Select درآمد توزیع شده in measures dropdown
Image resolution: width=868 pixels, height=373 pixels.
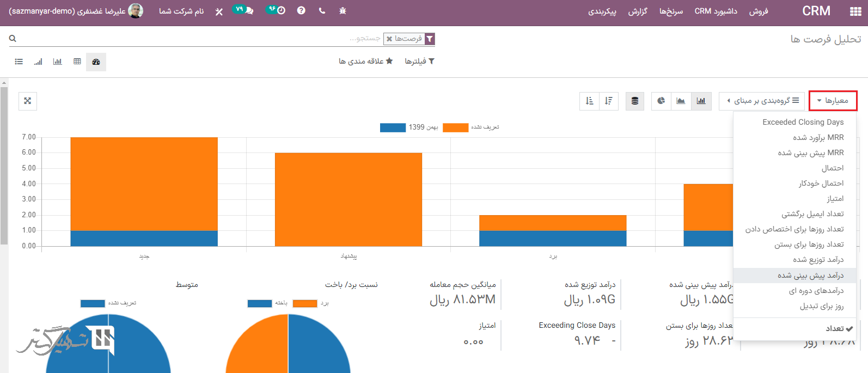click(795, 259)
